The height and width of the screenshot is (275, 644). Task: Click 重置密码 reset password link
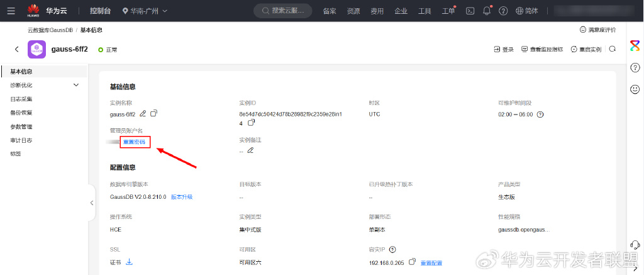(x=135, y=142)
